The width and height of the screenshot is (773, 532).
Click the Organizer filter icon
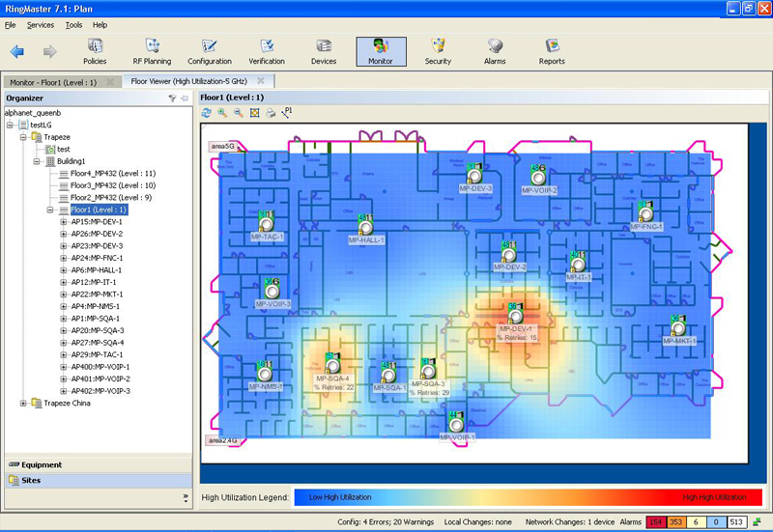click(172, 98)
